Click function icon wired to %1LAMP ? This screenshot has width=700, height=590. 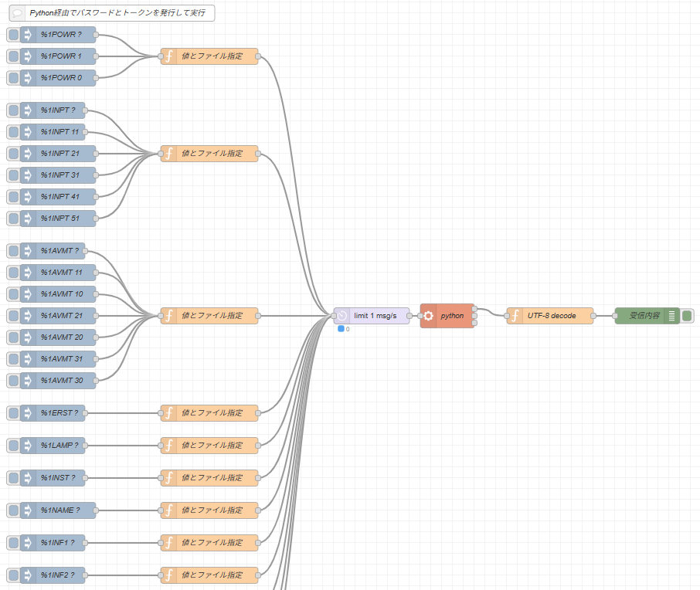pyautogui.click(x=168, y=446)
